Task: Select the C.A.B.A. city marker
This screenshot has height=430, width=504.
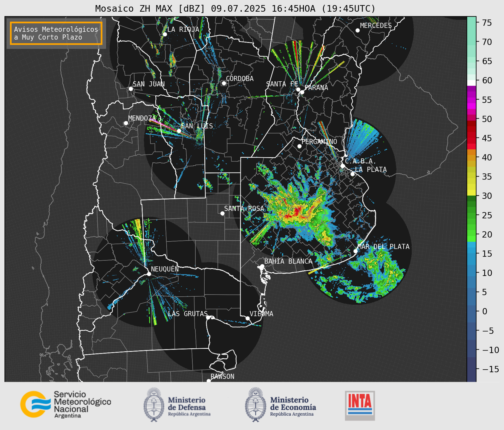Action: point(343,166)
